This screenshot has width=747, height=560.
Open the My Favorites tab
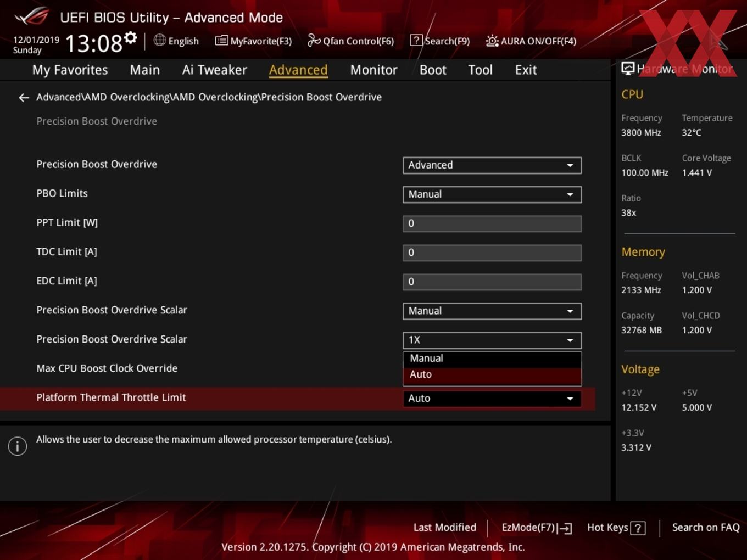tap(70, 70)
